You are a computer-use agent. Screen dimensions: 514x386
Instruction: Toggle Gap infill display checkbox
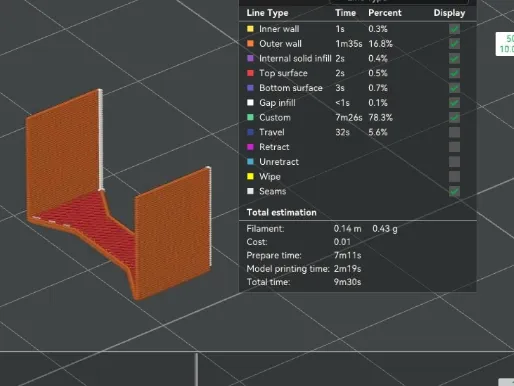[454, 103]
